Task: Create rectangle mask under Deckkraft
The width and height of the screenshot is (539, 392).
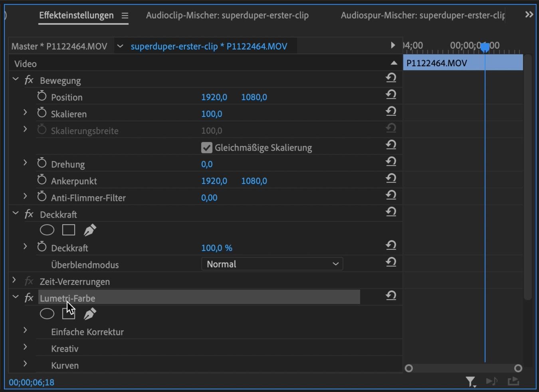Action: click(x=69, y=230)
